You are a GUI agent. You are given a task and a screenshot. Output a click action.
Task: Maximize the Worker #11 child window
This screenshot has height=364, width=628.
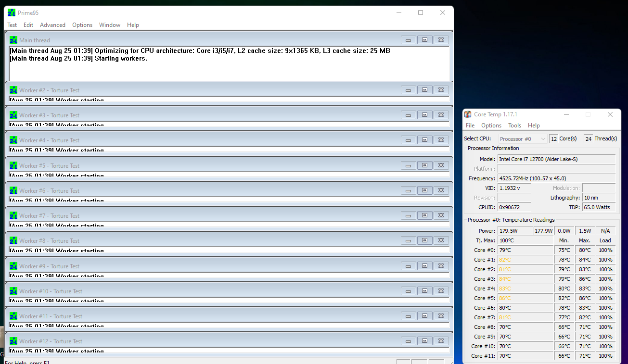tap(425, 316)
